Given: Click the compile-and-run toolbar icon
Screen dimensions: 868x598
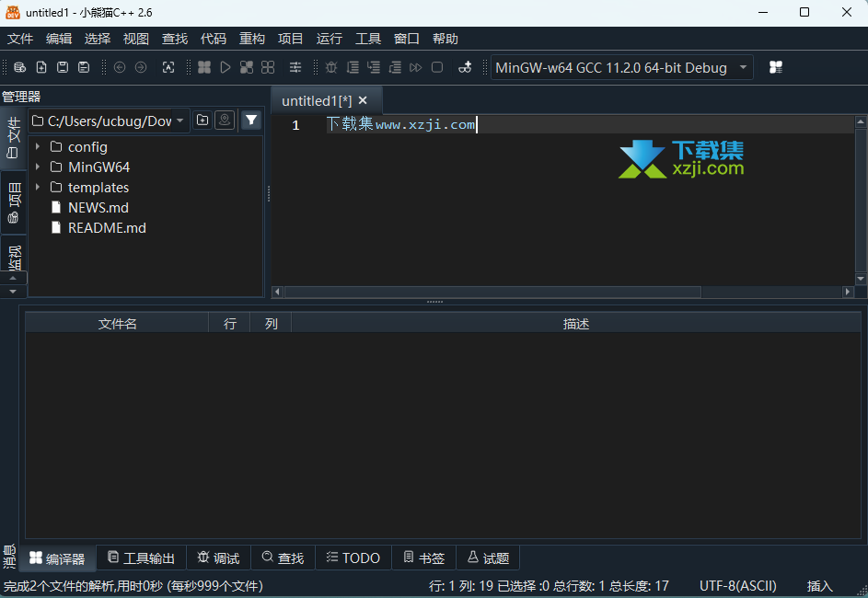Looking at the screenshot, I should click(247, 67).
